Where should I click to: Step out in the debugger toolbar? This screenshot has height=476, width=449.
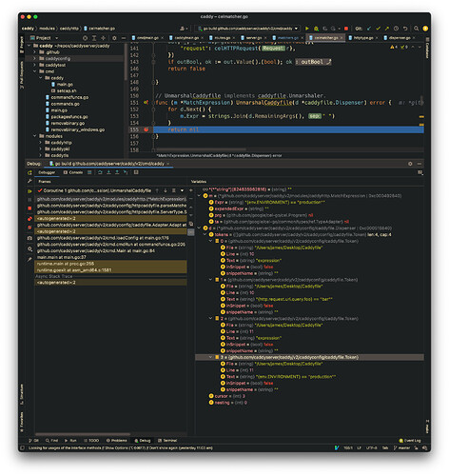pyautogui.click(x=117, y=172)
